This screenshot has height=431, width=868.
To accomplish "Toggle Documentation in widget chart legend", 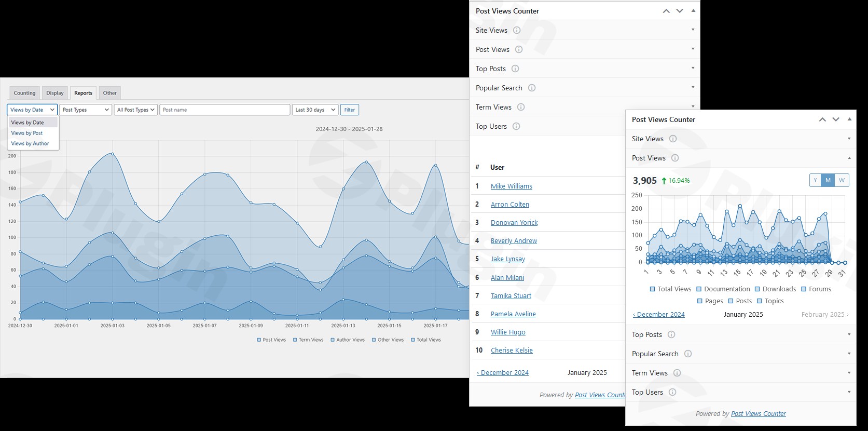I will [723, 289].
